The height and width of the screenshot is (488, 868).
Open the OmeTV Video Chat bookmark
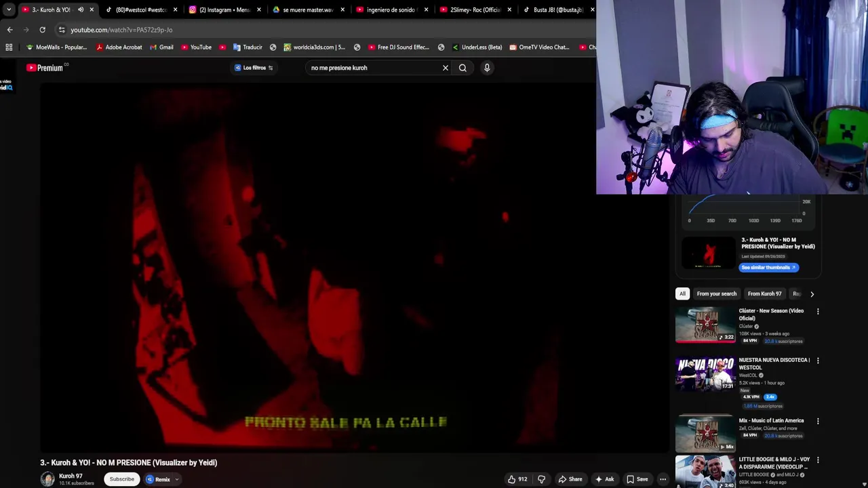(539, 47)
